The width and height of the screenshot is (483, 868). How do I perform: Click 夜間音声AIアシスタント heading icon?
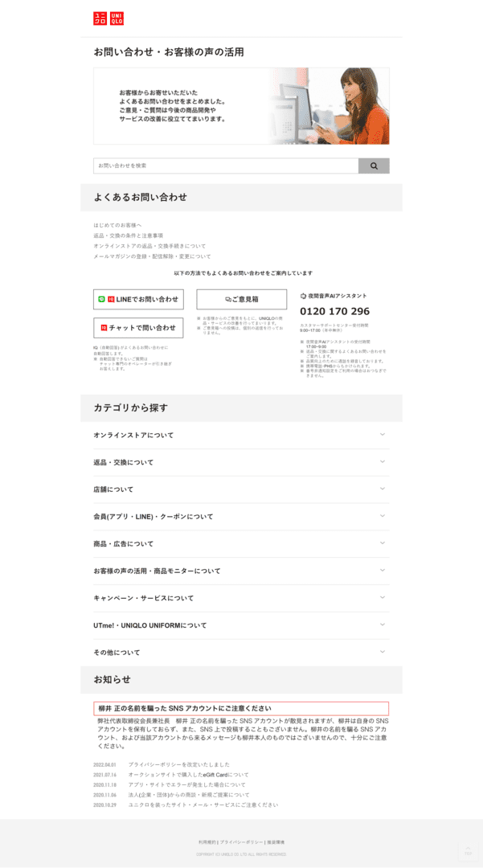(x=303, y=296)
